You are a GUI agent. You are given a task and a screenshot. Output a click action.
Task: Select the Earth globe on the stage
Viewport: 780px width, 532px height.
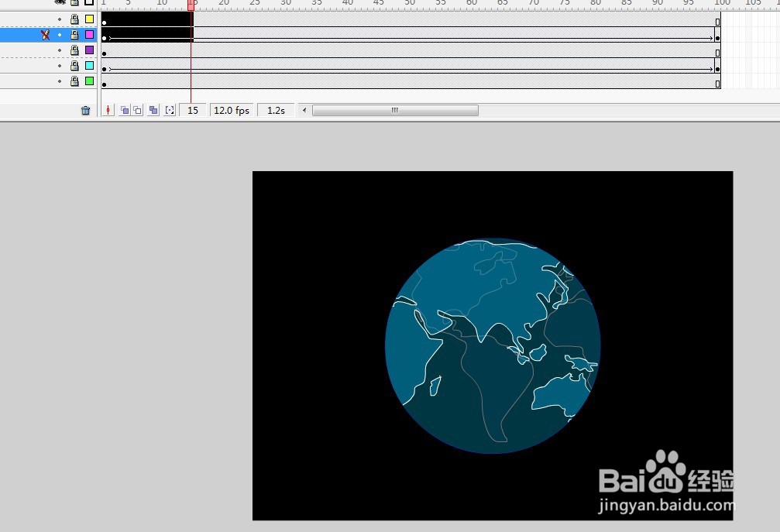493,345
